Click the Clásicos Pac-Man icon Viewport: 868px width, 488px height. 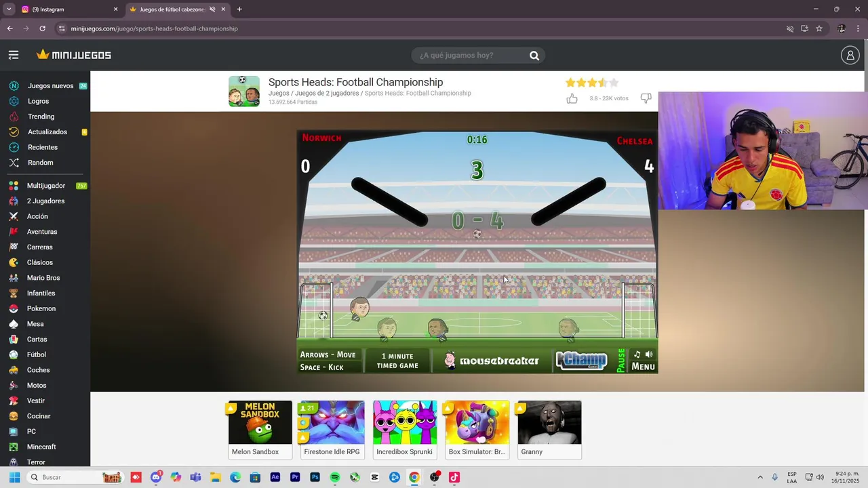pyautogui.click(x=14, y=262)
